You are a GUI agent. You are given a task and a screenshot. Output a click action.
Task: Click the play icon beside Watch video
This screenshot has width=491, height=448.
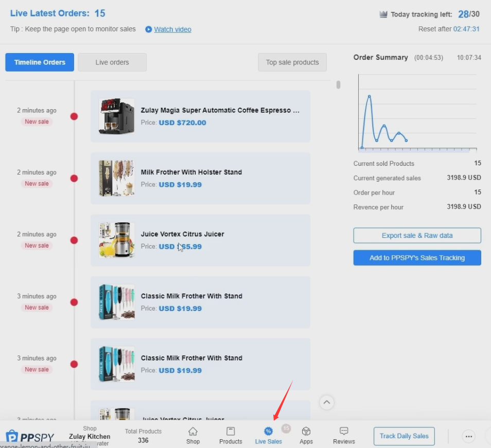(149, 29)
